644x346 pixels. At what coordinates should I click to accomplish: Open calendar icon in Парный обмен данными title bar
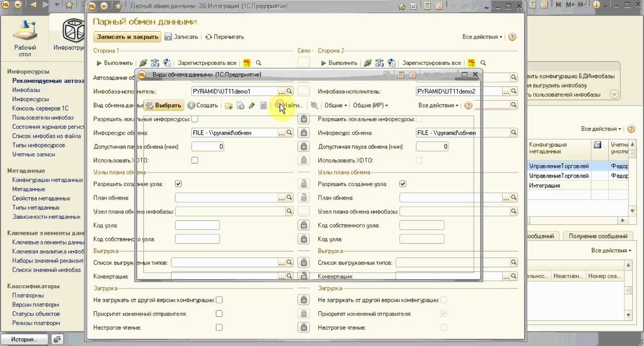pyautogui.click(x=439, y=6)
